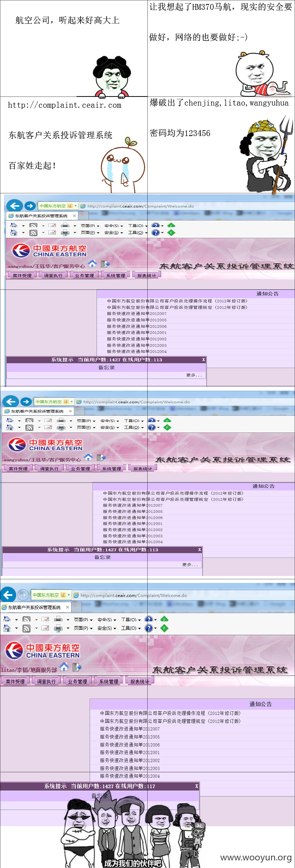Click 备忘录 header in middle capture
The height and width of the screenshot is (868, 295).
click(x=102, y=557)
